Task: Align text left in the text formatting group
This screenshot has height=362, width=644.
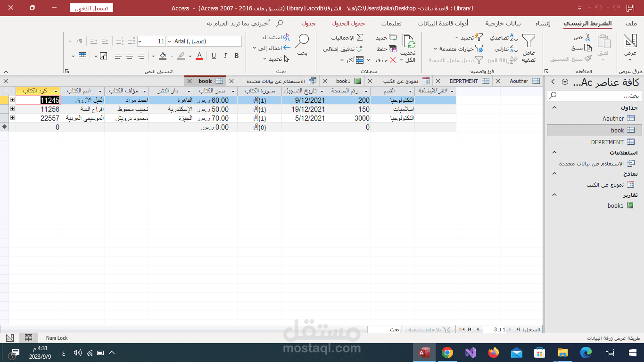Action: tap(118, 56)
